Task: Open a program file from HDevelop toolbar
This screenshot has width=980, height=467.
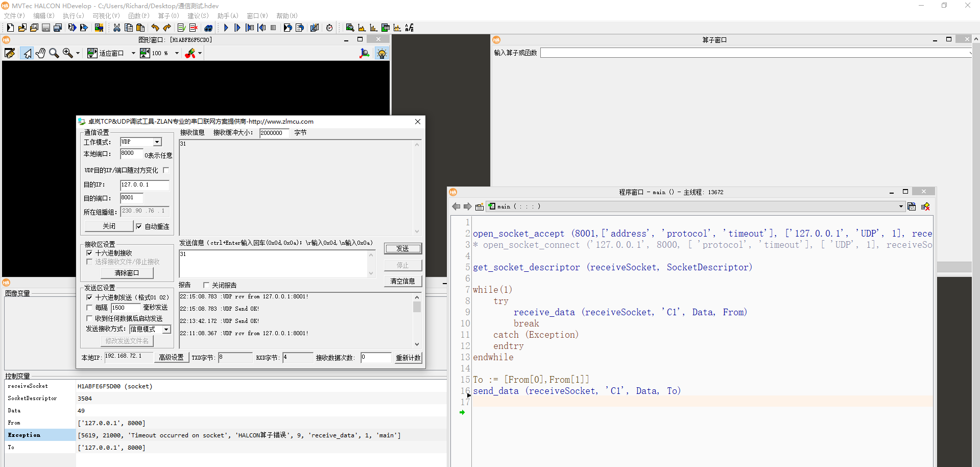Action: click(x=22, y=28)
